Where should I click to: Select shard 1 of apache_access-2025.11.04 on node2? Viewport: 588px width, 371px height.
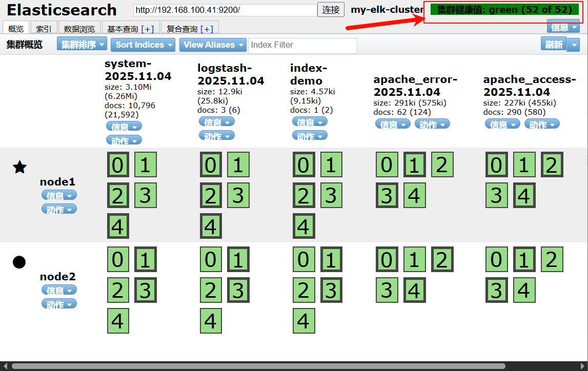click(524, 259)
